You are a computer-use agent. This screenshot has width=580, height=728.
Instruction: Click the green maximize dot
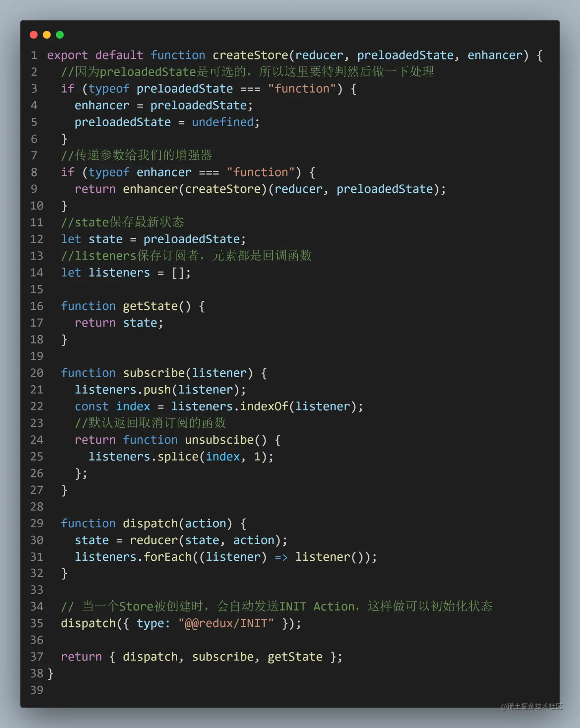60,35
